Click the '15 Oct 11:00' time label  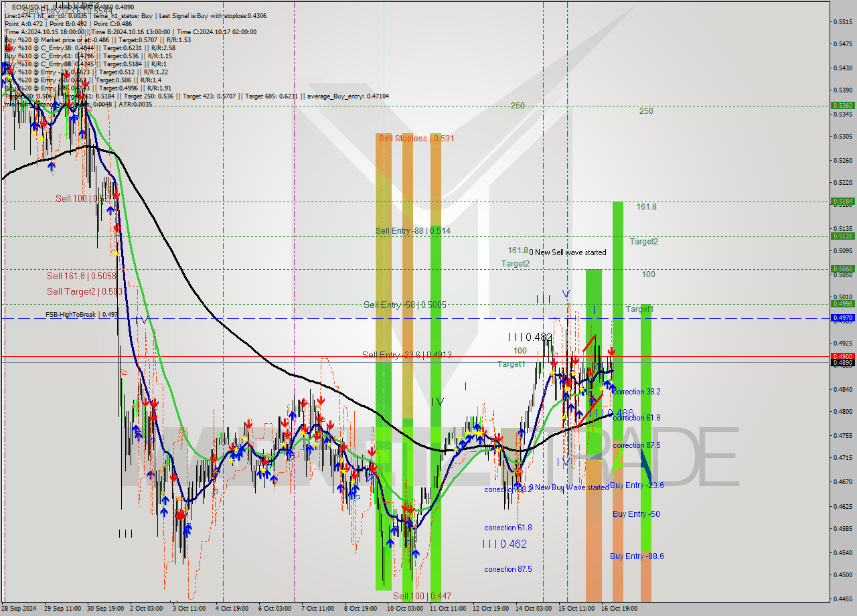tap(576, 609)
